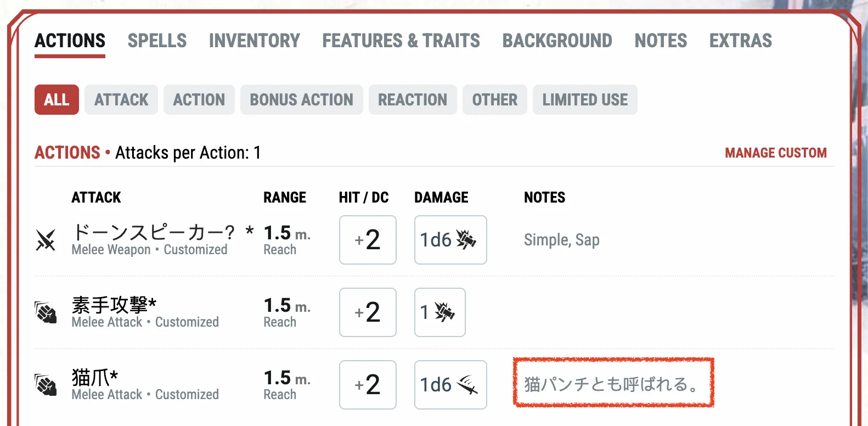Switch to the Notes tab
Viewport: 868px width, 426px height.
(x=661, y=41)
